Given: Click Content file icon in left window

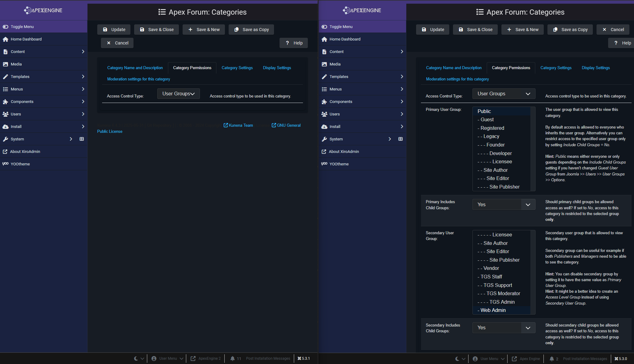Looking at the screenshot, I should [x=5, y=52].
